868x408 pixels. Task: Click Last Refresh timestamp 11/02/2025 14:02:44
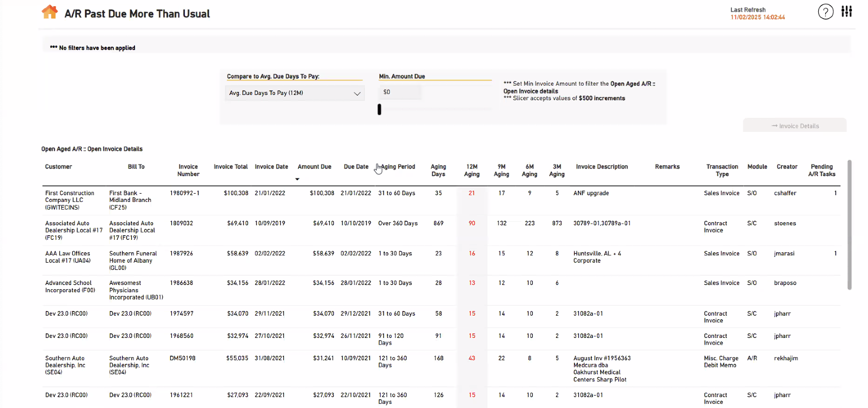click(x=757, y=17)
